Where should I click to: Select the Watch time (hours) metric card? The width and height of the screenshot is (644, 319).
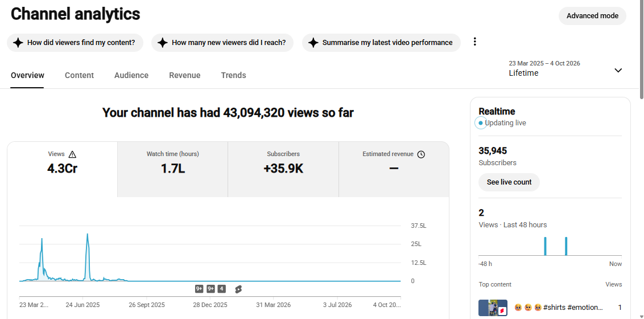[x=172, y=169]
